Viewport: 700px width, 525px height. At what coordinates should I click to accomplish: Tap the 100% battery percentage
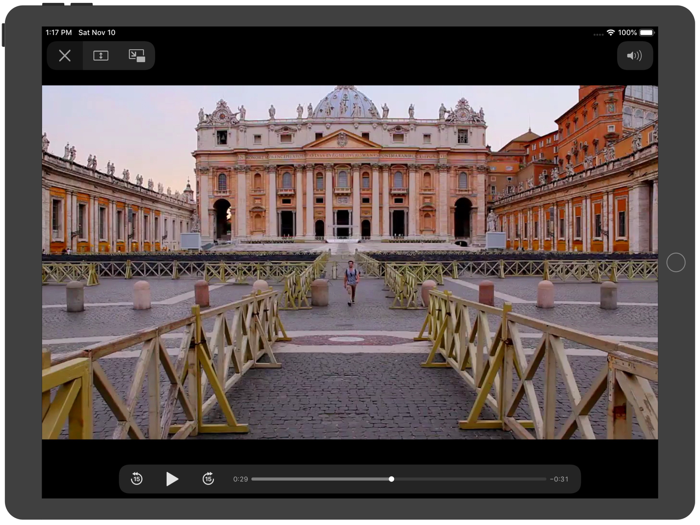click(x=627, y=33)
